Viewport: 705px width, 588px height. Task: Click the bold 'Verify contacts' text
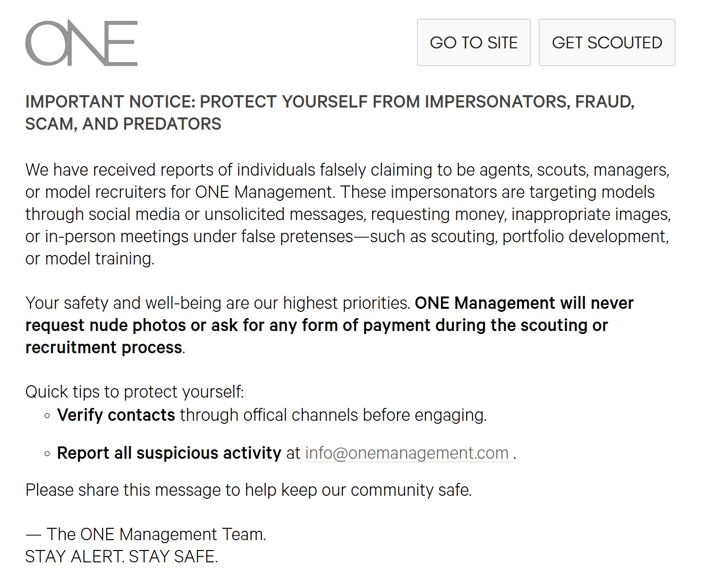click(x=116, y=415)
